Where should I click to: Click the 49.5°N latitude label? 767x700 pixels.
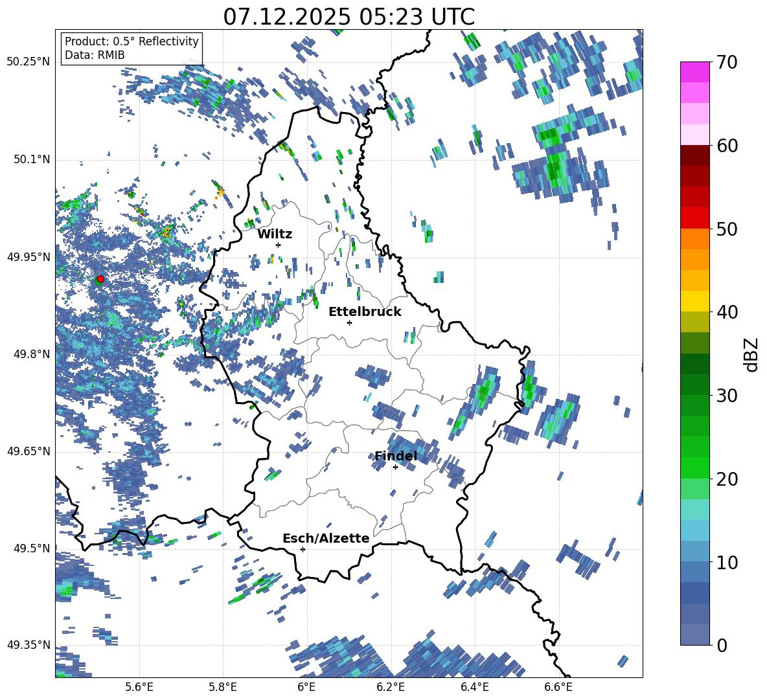click(x=32, y=548)
